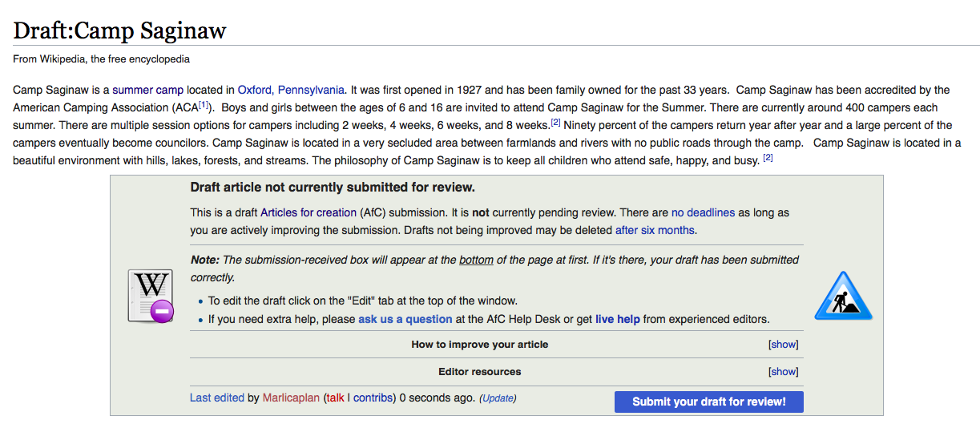Open the "live help" link
The height and width of the screenshot is (428, 980).
617,319
